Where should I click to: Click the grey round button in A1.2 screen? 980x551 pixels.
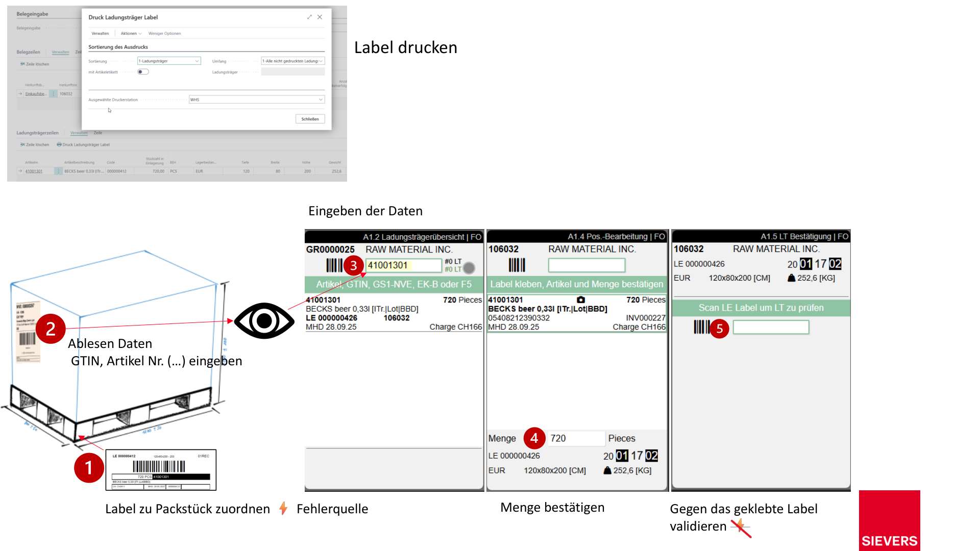469,268
